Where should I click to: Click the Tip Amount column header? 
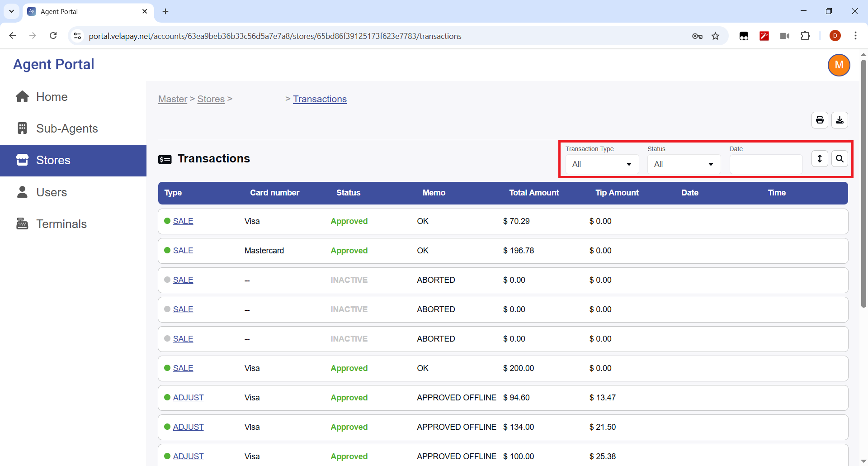(x=617, y=193)
